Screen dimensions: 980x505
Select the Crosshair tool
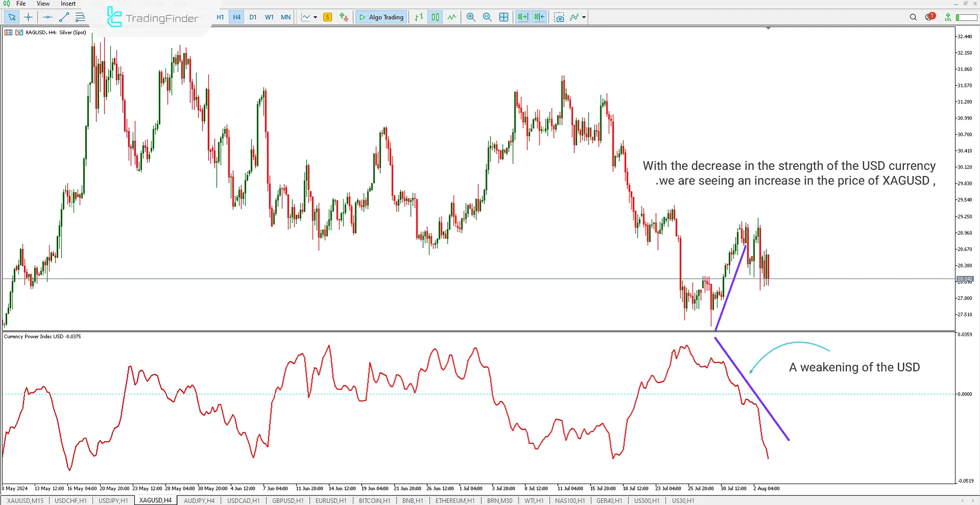click(x=28, y=17)
